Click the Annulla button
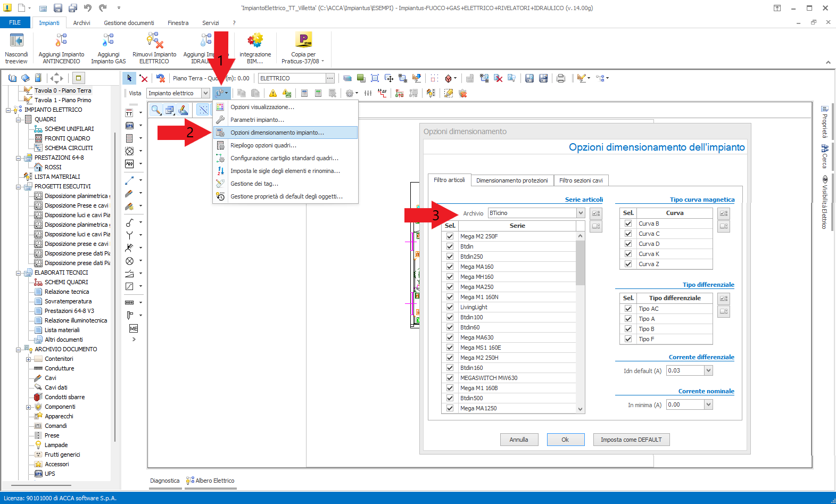This screenshot has height=504, width=836. coord(519,440)
